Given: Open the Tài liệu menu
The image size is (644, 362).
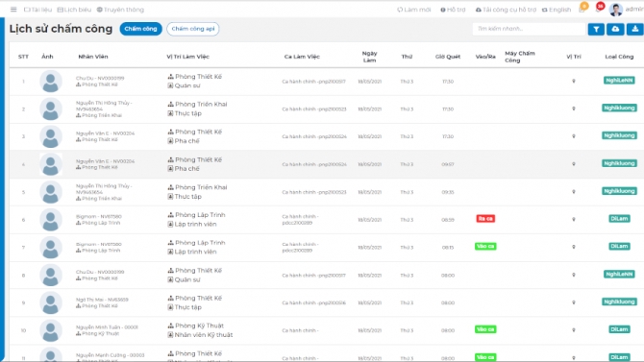Looking at the screenshot, I should (x=37, y=10).
